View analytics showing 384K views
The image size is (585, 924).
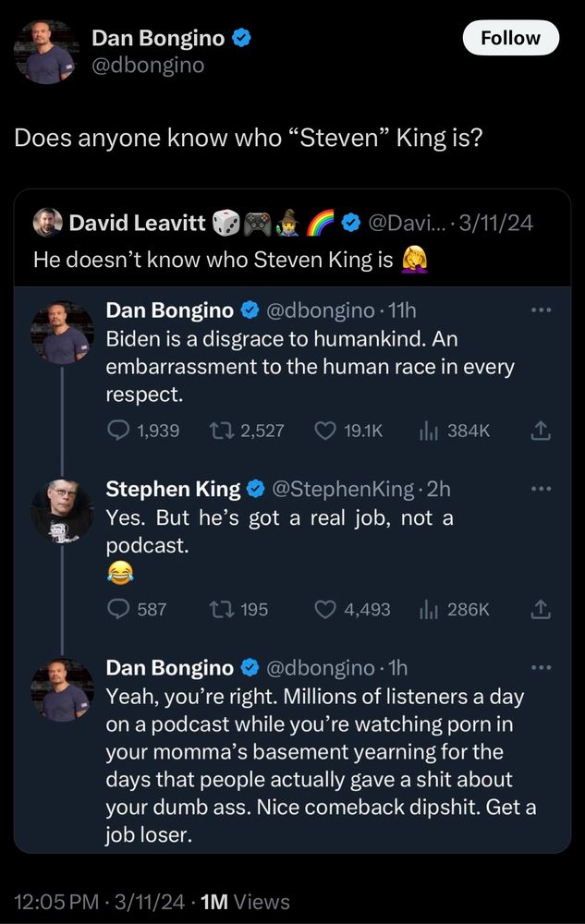coord(428,432)
